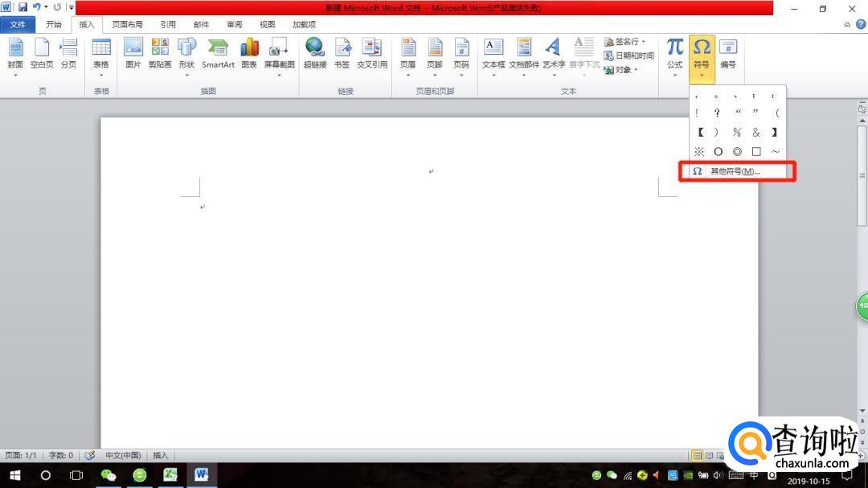Insert the ampersand symbol

click(756, 133)
